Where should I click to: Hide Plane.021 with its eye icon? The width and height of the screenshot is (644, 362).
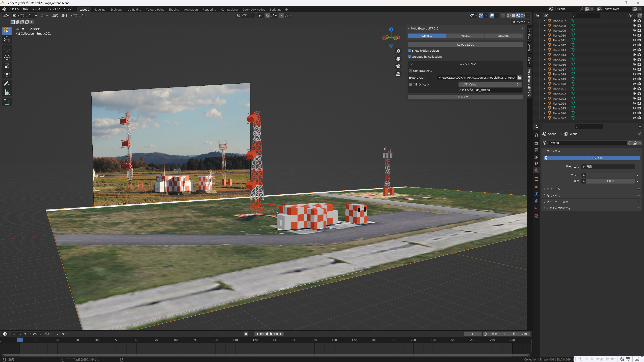tap(634, 89)
